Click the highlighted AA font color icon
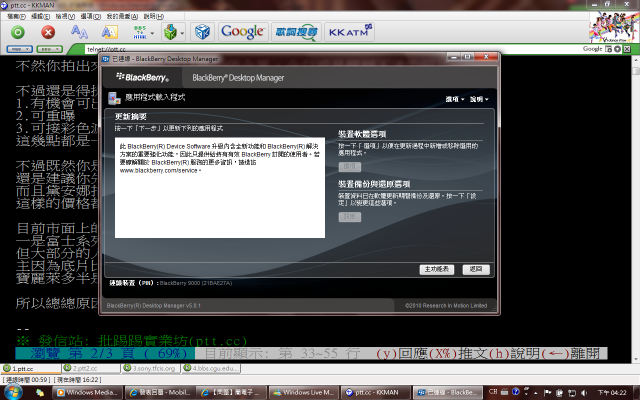The height and width of the screenshot is (400, 640). pyautogui.click(x=109, y=32)
